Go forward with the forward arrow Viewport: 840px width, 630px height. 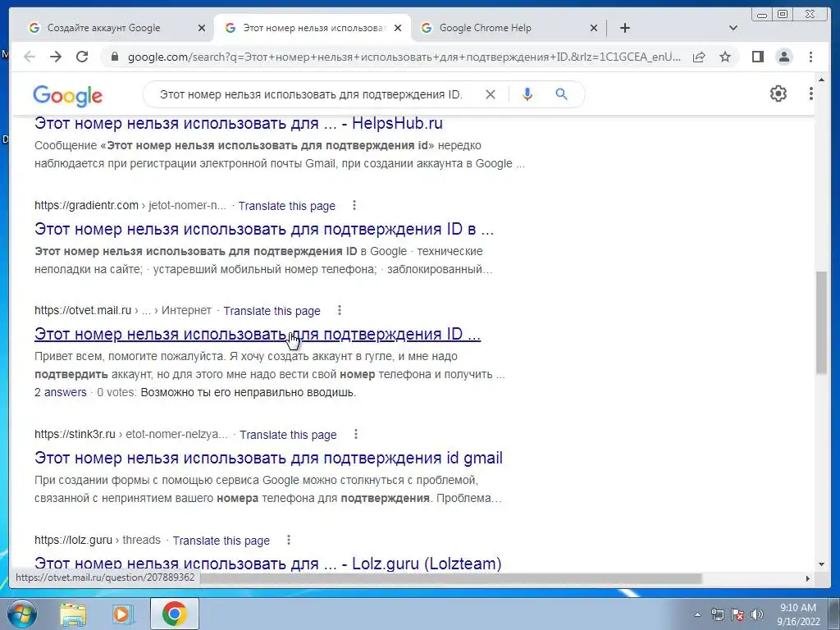(56, 57)
